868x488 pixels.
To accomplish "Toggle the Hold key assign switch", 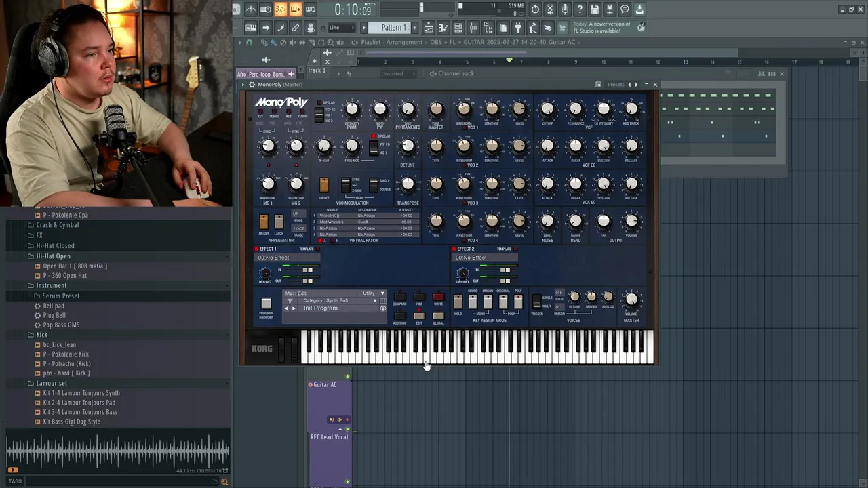I will tap(458, 302).
